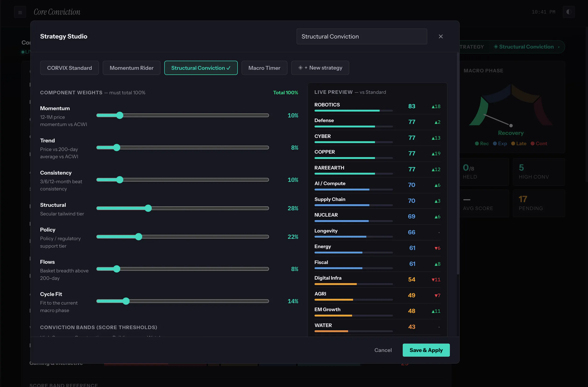Click the HELD stat card
This screenshot has width=588, height=387.
point(484,172)
